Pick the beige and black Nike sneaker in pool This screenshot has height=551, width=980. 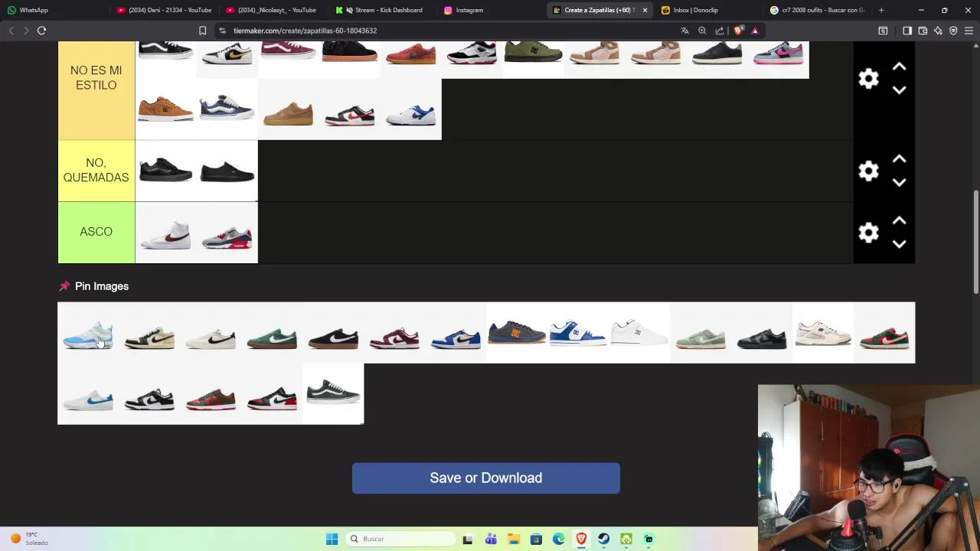click(149, 333)
